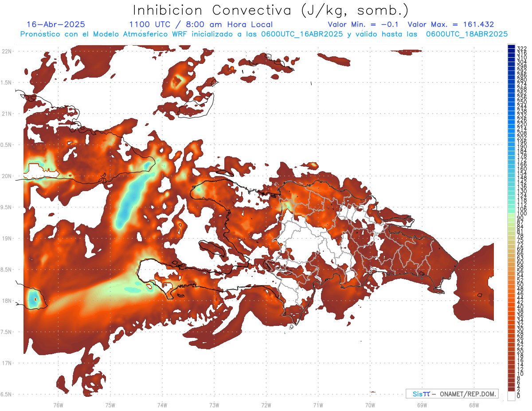Click the "Valor Max. = 161.432" text

pyautogui.click(x=451, y=24)
